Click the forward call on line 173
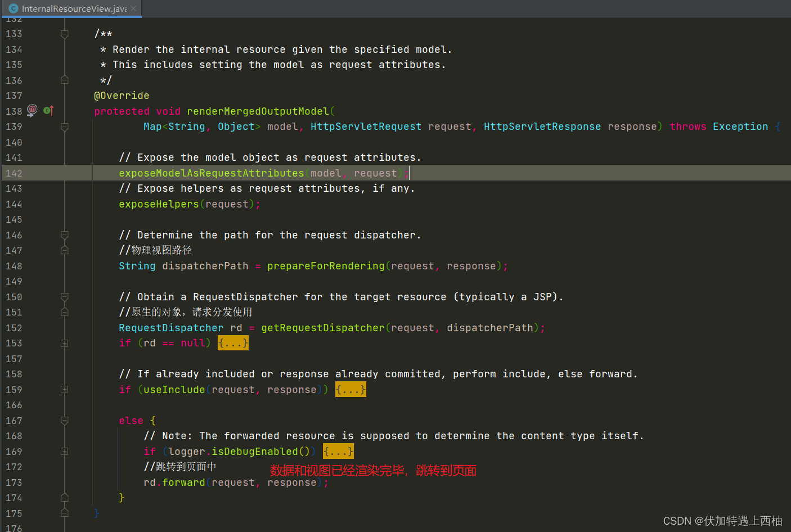Image resolution: width=791 pixels, height=532 pixels. [x=183, y=483]
